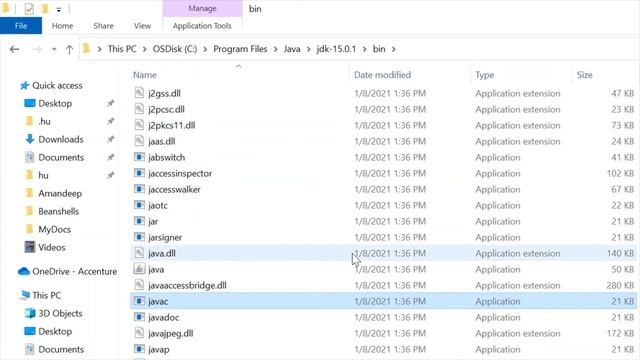This screenshot has height=360, width=640.
Task: Click the java application coffee-cup icon
Action: pos(139,269)
